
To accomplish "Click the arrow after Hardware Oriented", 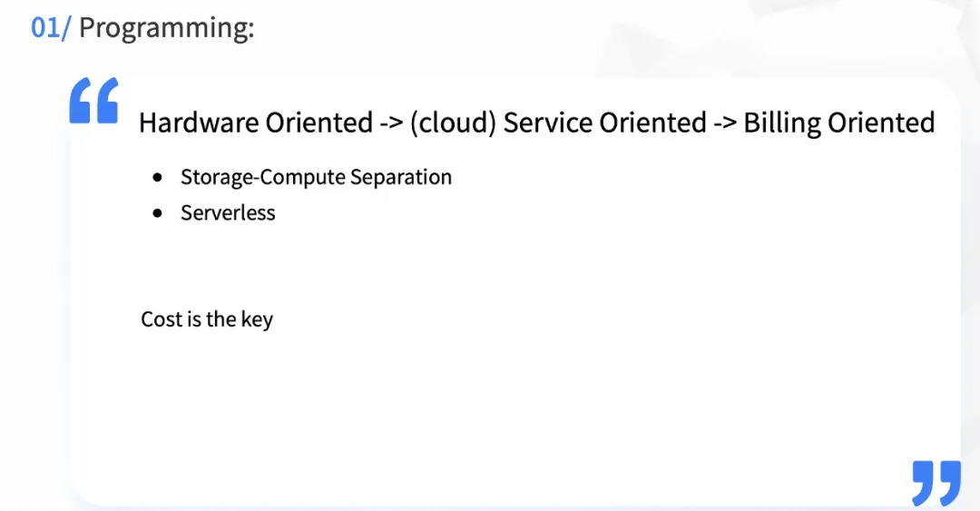I will click(x=391, y=123).
